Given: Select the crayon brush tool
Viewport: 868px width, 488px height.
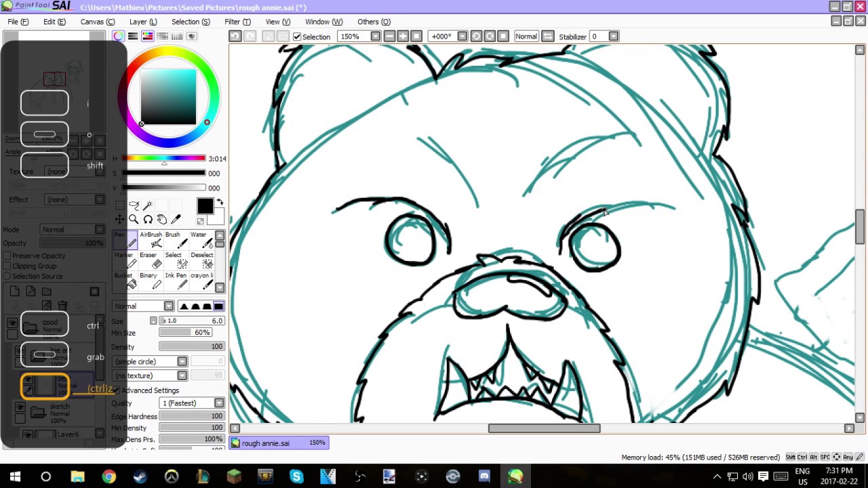Looking at the screenshot, I should point(201,281).
